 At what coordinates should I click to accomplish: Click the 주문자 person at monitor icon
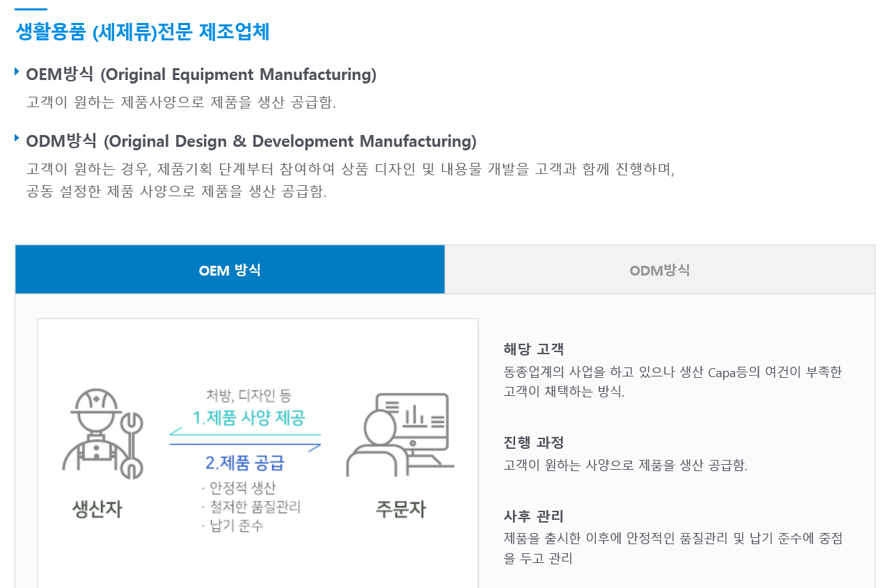pyautogui.click(x=400, y=435)
